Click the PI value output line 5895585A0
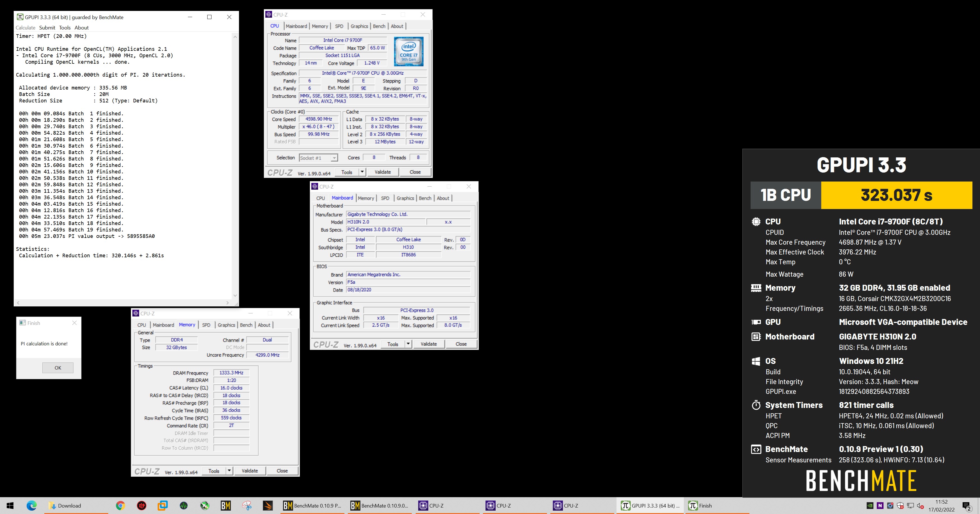The height and width of the screenshot is (514, 980). [87, 236]
